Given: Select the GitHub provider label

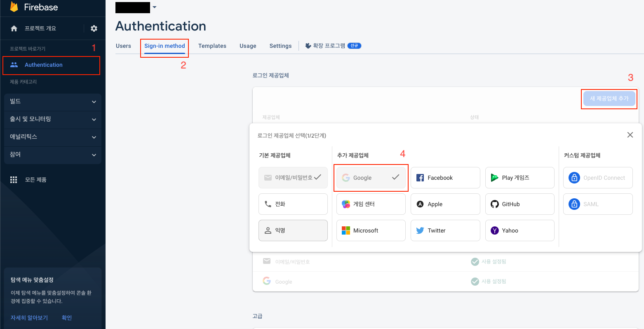Looking at the screenshot, I should tap(511, 204).
